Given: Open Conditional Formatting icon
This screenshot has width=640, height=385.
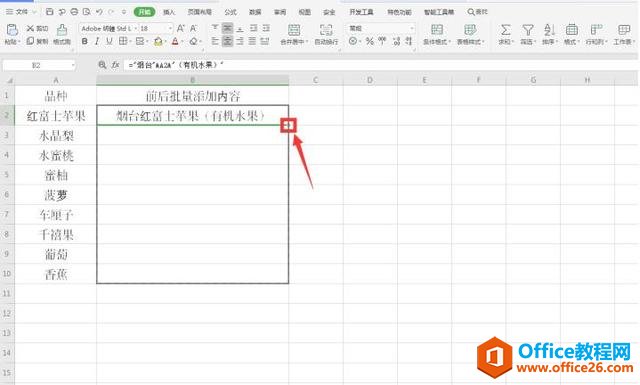Looking at the screenshot, I should (437, 30).
